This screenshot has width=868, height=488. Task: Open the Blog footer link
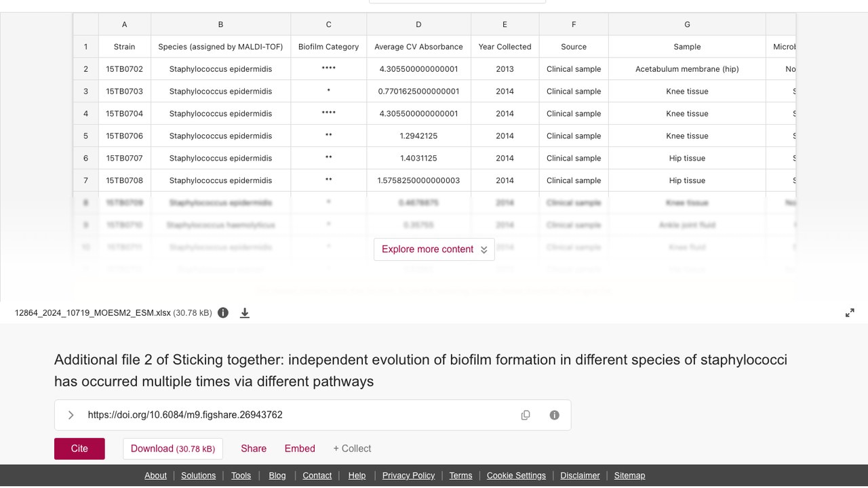[x=277, y=475]
